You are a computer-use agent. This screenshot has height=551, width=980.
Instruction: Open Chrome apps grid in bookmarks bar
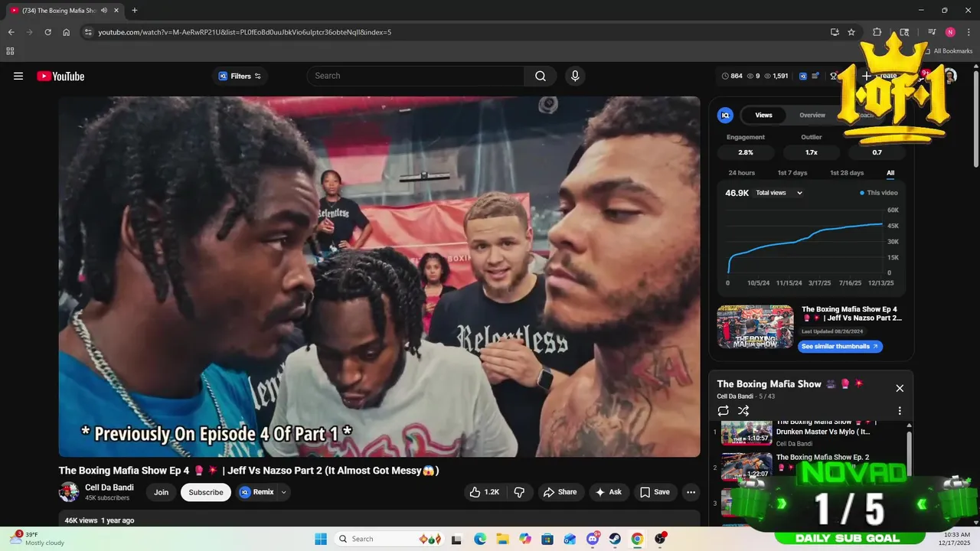(10, 51)
